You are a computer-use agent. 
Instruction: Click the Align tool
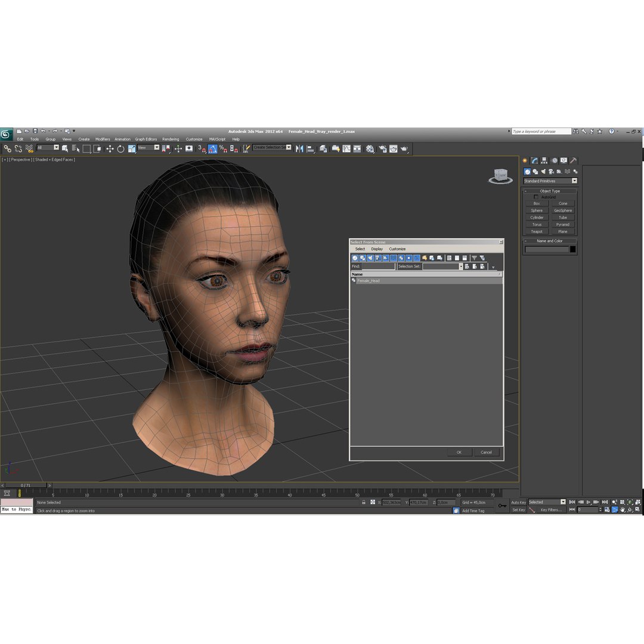311,148
